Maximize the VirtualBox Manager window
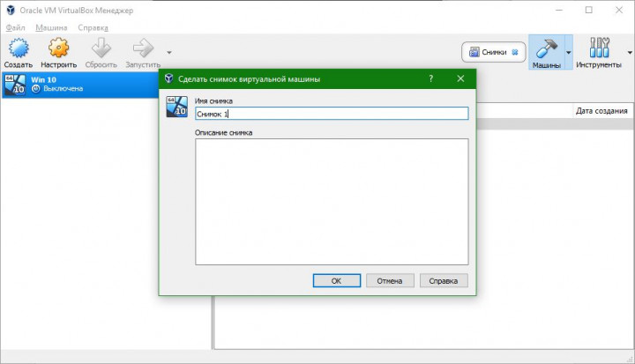635x364 pixels. click(x=589, y=10)
